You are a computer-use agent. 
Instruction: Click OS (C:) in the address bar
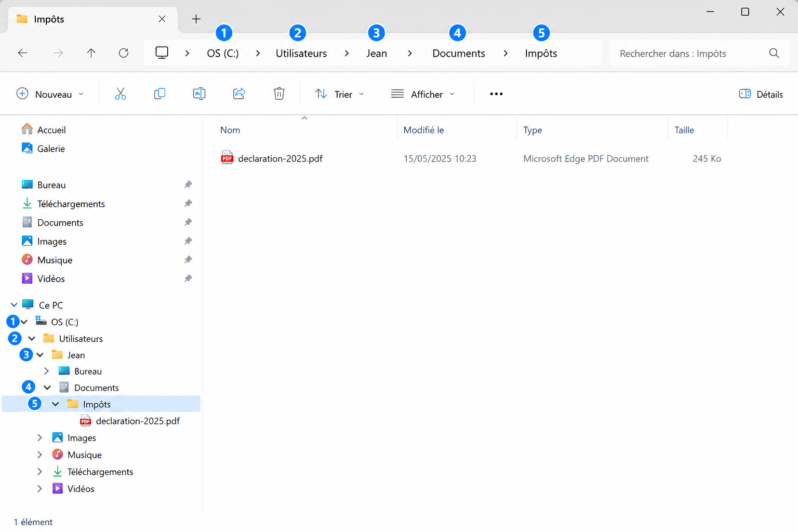point(223,54)
